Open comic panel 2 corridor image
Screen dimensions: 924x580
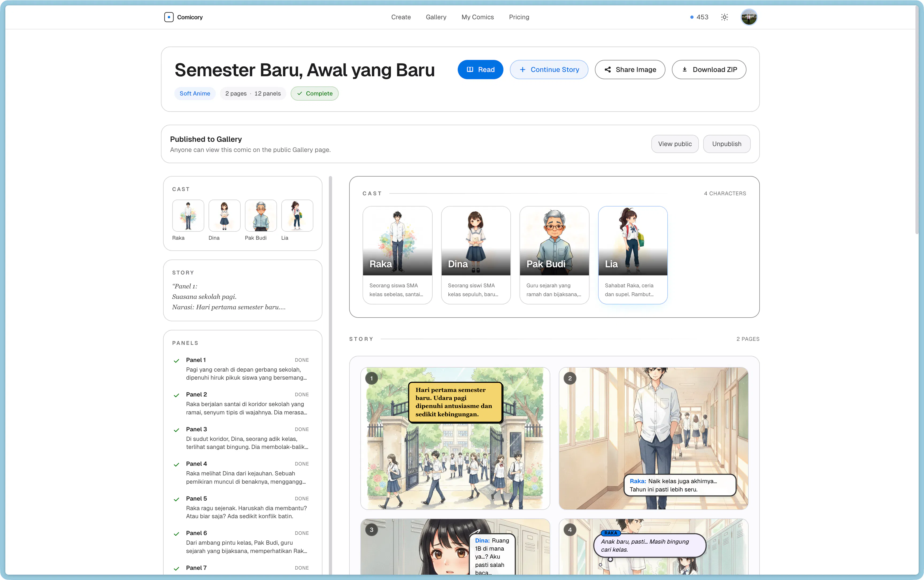pyautogui.click(x=653, y=438)
